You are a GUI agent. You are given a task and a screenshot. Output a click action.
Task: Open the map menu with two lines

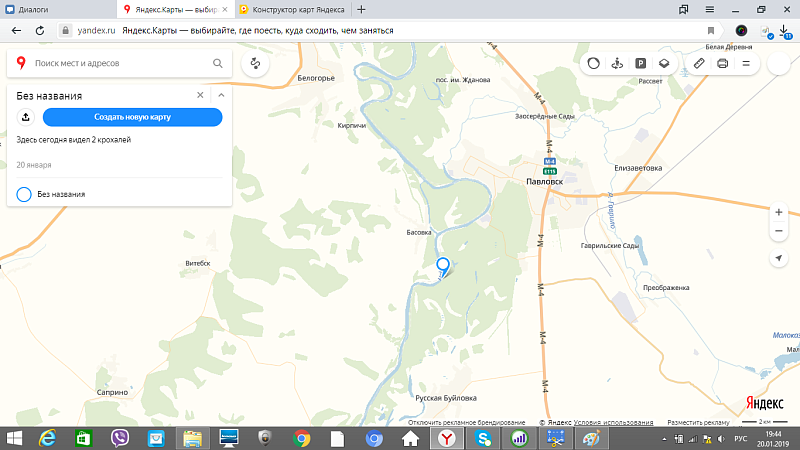point(746,63)
